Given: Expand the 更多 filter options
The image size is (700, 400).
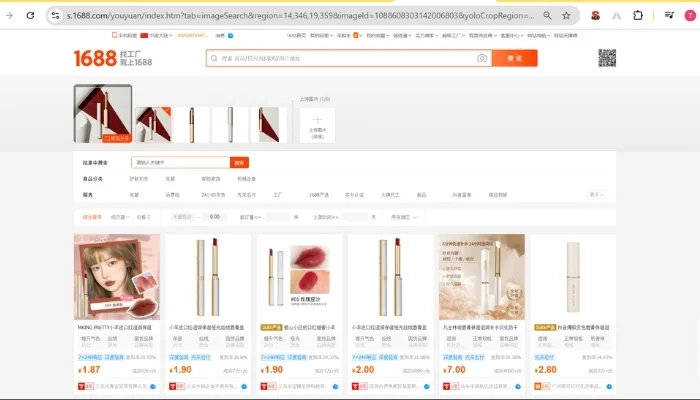Looking at the screenshot, I should click(x=597, y=195).
